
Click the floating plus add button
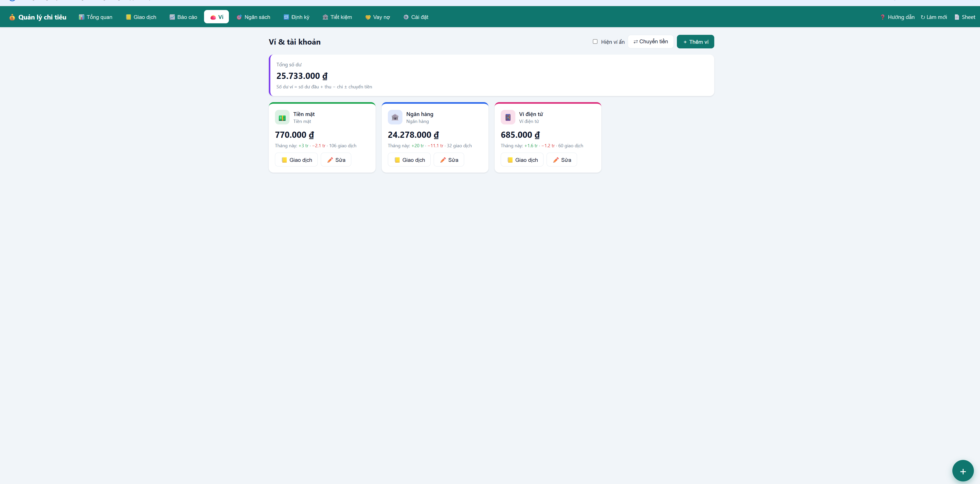click(x=963, y=471)
